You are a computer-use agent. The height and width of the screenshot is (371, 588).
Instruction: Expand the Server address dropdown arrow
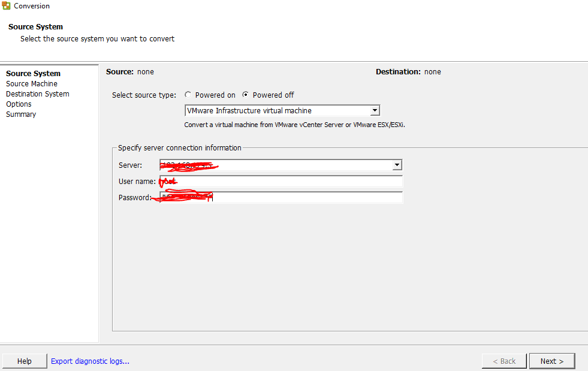397,165
